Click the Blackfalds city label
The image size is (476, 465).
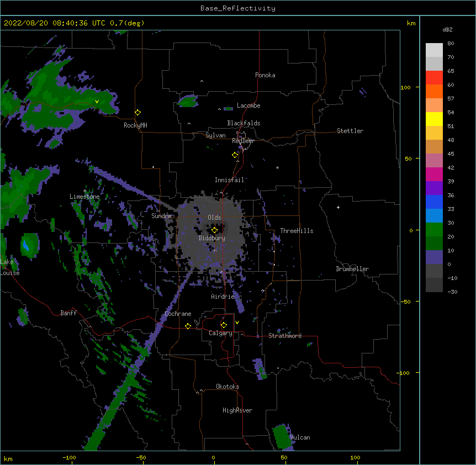[244, 123]
